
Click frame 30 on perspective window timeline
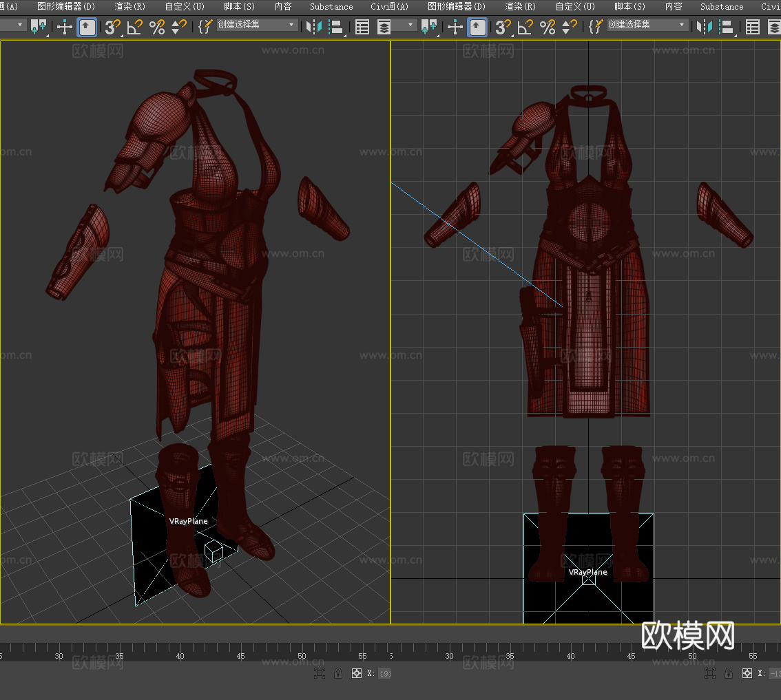pyautogui.click(x=59, y=656)
